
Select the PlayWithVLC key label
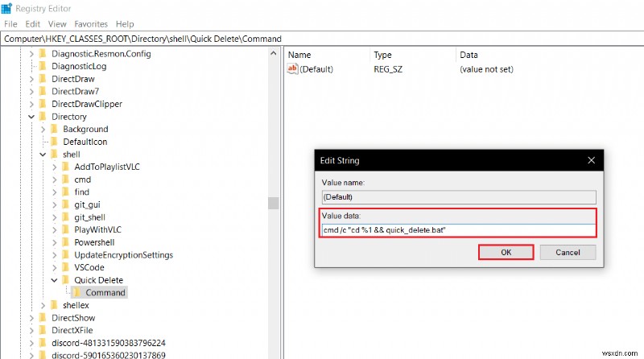[x=97, y=229]
